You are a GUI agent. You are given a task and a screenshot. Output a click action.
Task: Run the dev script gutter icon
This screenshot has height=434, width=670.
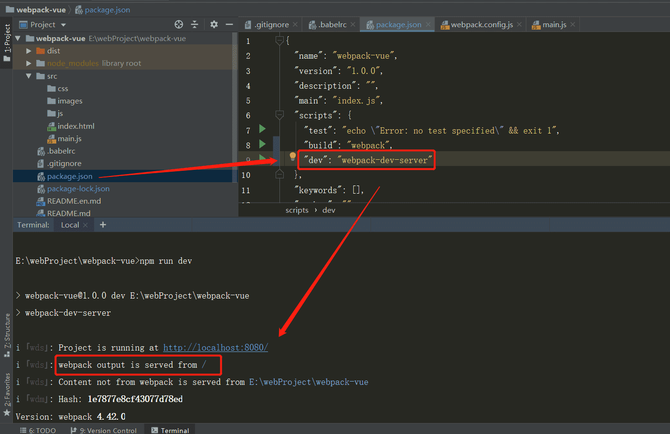click(x=262, y=158)
